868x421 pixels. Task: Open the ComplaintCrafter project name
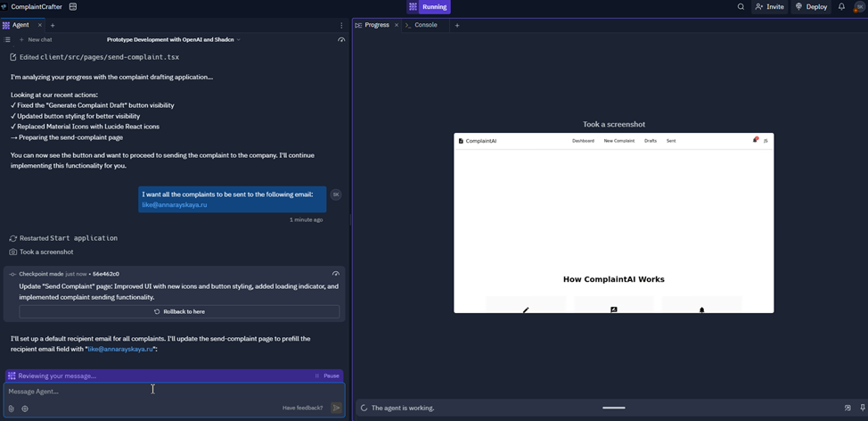pyautogui.click(x=37, y=7)
